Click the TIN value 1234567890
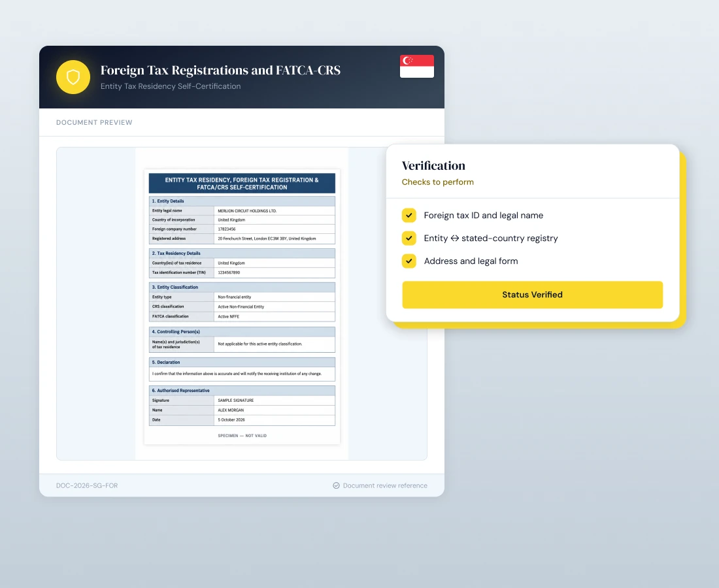The image size is (719, 588). [229, 272]
